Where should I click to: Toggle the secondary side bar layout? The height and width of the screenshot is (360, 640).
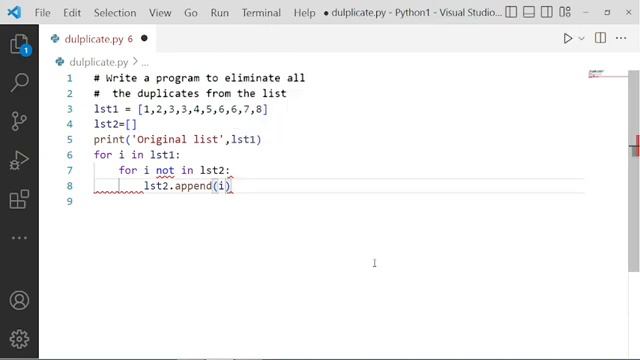(x=547, y=12)
